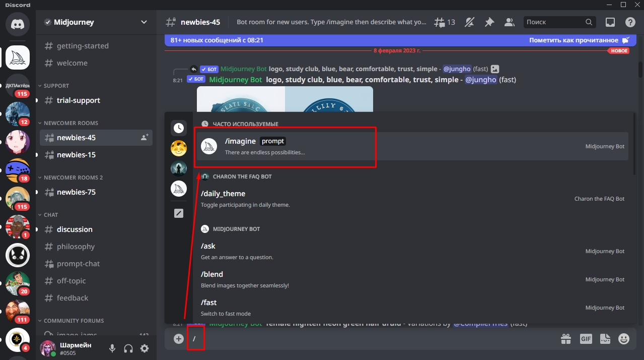
Task: Open Шармейн user profile panel
Action: click(x=71, y=348)
